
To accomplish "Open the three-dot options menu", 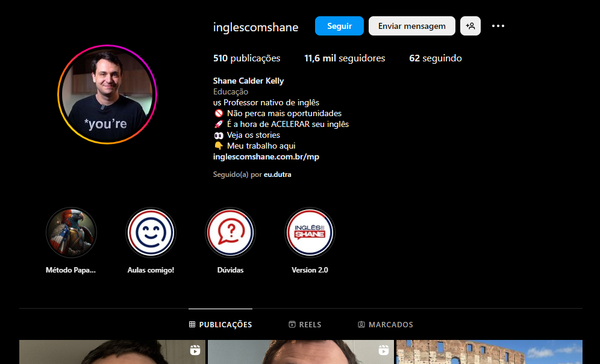I will click(498, 26).
